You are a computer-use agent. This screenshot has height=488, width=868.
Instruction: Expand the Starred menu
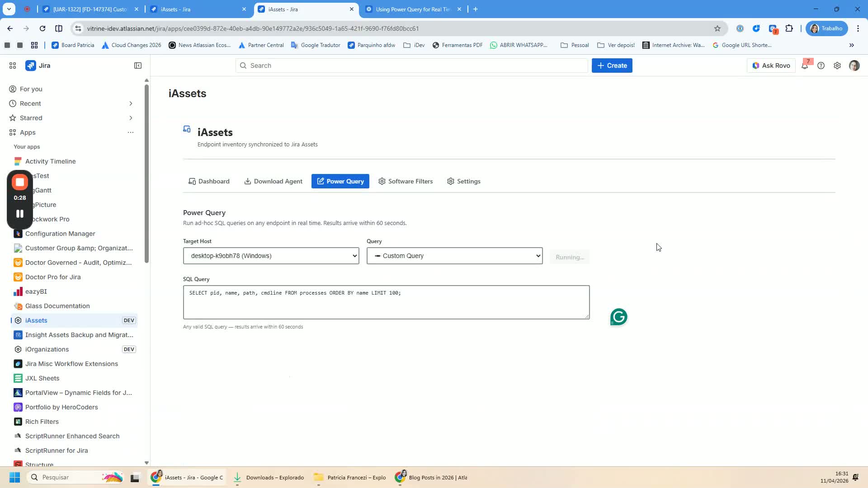tap(131, 118)
